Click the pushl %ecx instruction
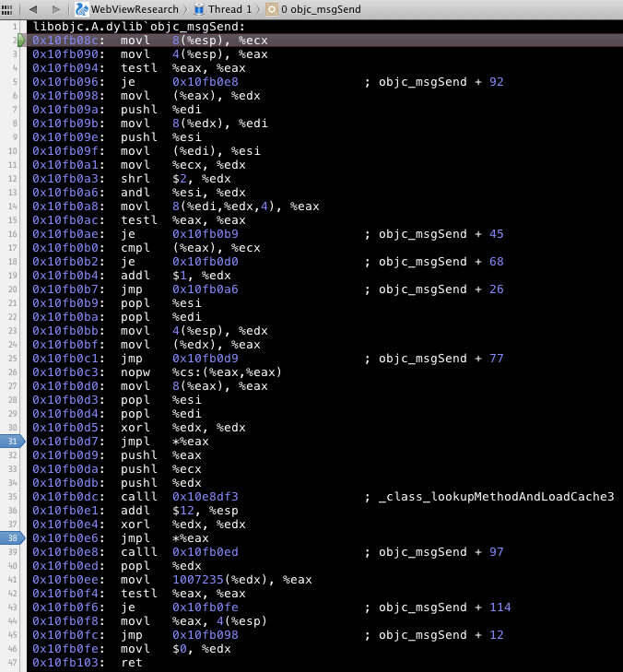The image size is (623, 672). pyautogui.click(x=160, y=469)
